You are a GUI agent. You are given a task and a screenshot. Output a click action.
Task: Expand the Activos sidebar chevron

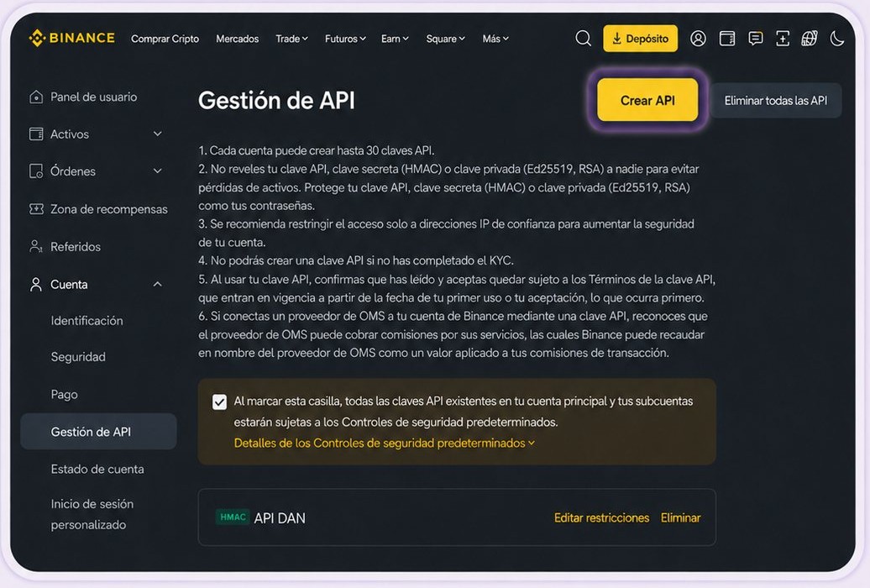tap(158, 134)
